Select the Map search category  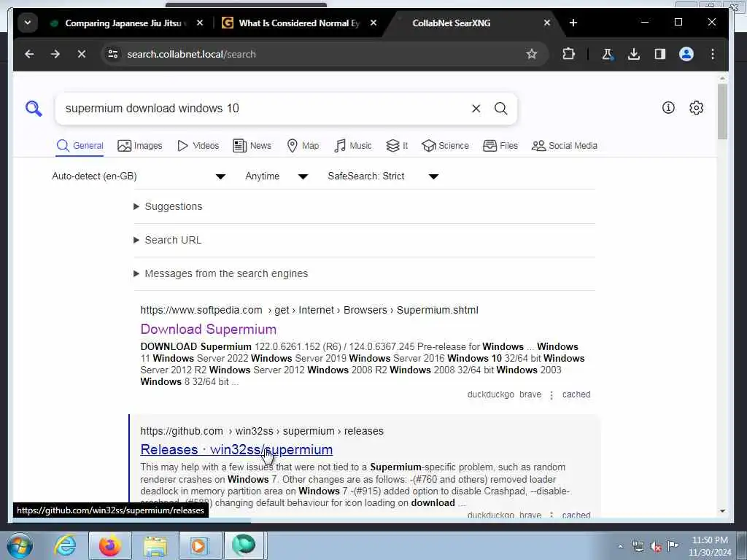(x=303, y=146)
